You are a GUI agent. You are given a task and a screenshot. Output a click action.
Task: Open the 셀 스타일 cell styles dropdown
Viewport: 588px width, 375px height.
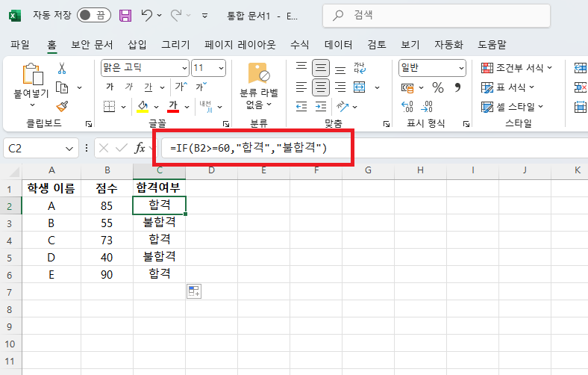[512, 107]
